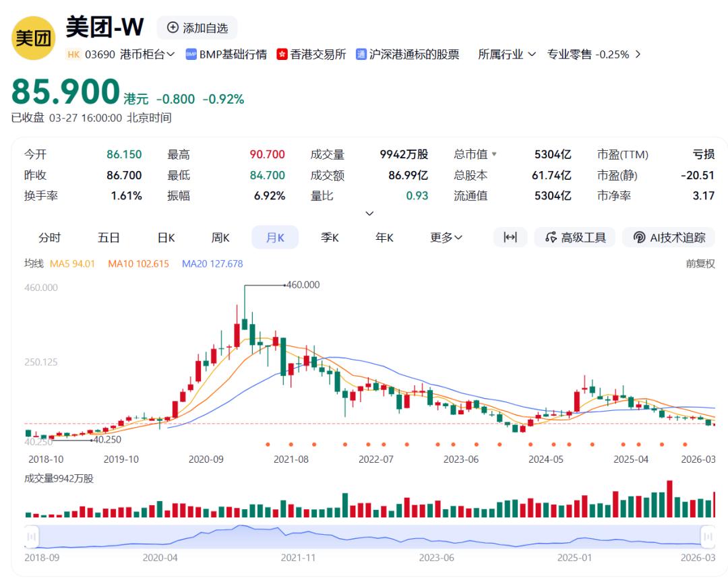
Task: Click the 市盈(TTM) value 亏损
Action: click(703, 154)
